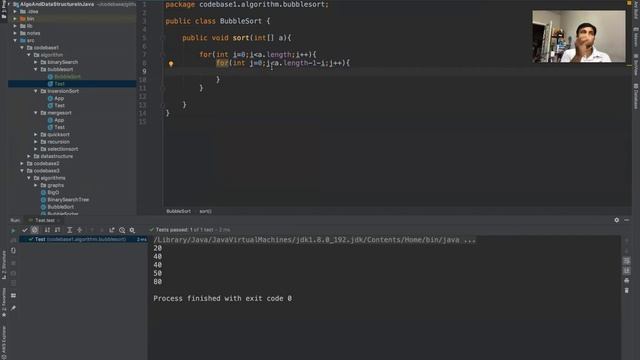
Task: Open Maven tool window
Action: click(x=636, y=38)
